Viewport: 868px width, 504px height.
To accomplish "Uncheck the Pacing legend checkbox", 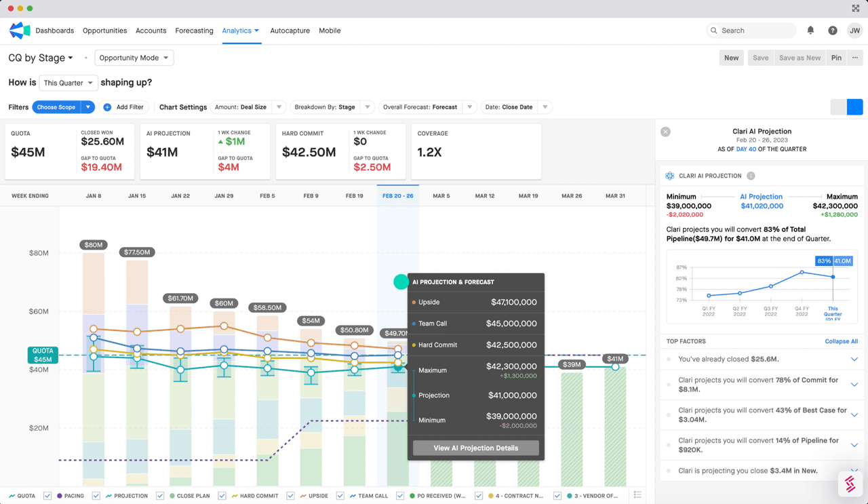I will (47, 495).
